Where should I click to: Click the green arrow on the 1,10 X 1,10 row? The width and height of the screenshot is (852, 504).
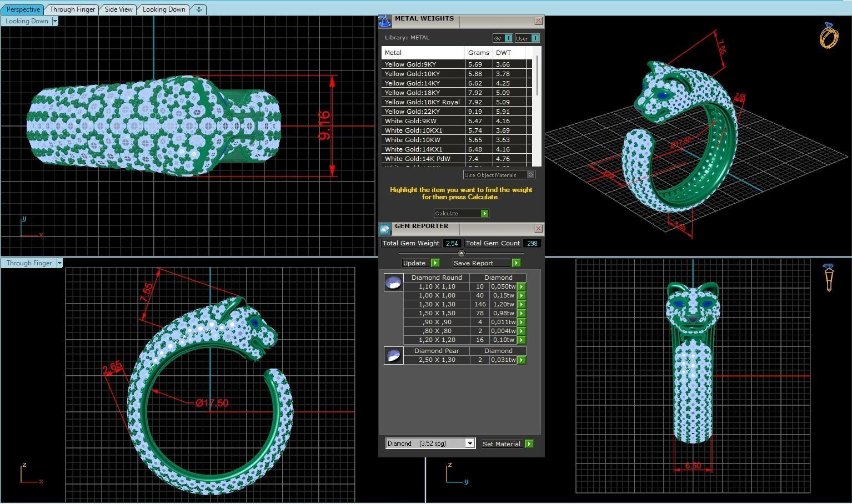point(522,286)
